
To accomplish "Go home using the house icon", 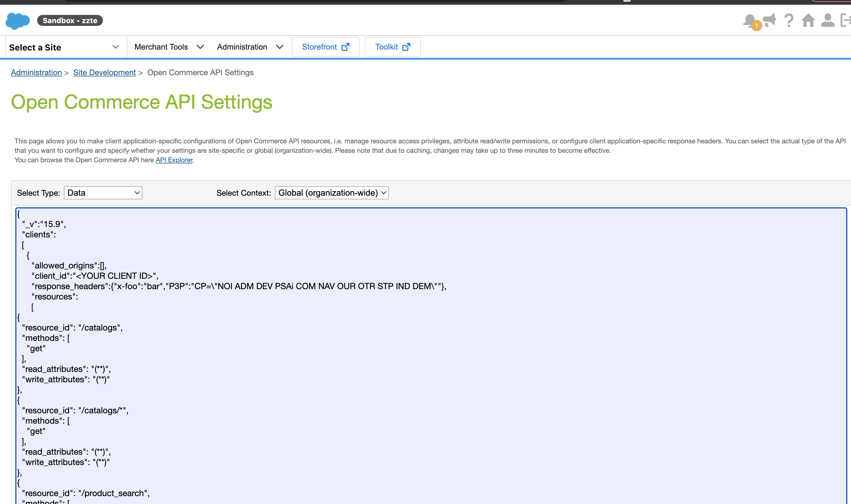I will point(808,20).
